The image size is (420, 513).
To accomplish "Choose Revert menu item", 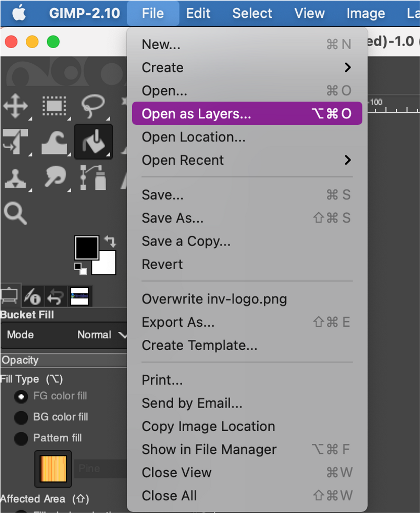I will pyautogui.click(x=247, y=264).
